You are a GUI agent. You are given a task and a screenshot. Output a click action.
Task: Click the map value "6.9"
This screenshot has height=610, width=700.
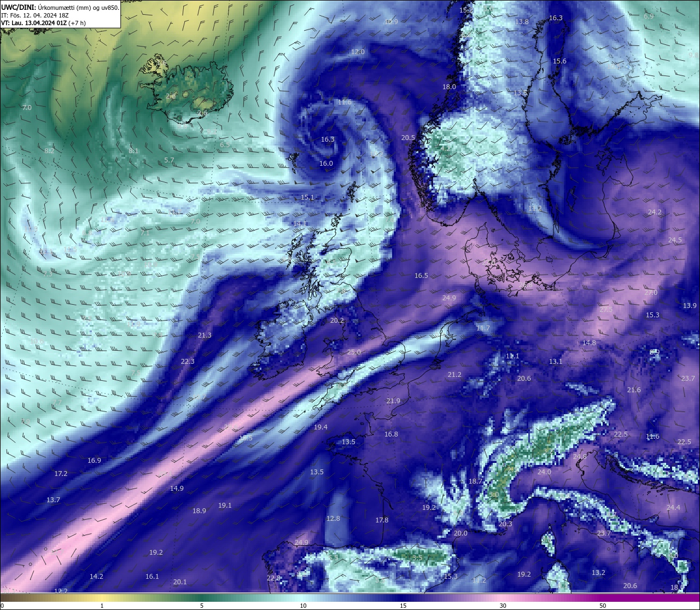pos(649,16)
